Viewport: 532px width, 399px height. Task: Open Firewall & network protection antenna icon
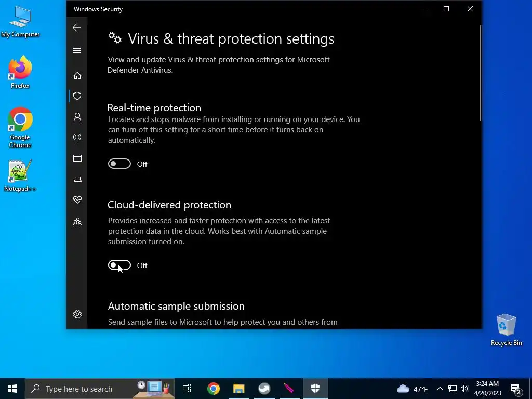pyautogui.click(x=77, y=138)
